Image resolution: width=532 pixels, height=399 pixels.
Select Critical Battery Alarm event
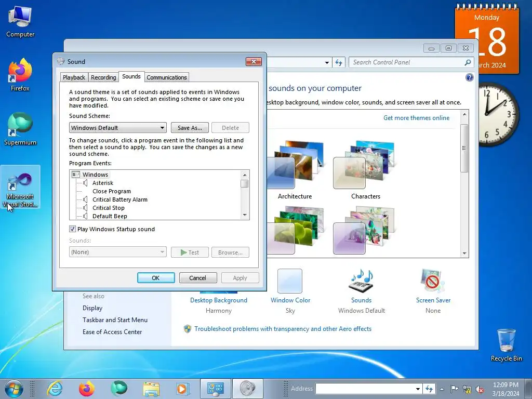point(120,199)
